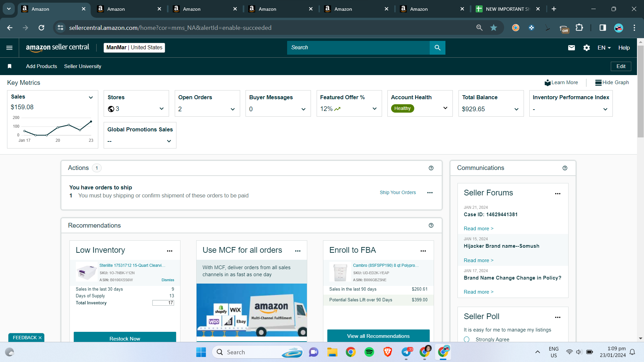Click the Learn More book icon
The width and height of the screenshot is (644, 362).
(548, 82)
